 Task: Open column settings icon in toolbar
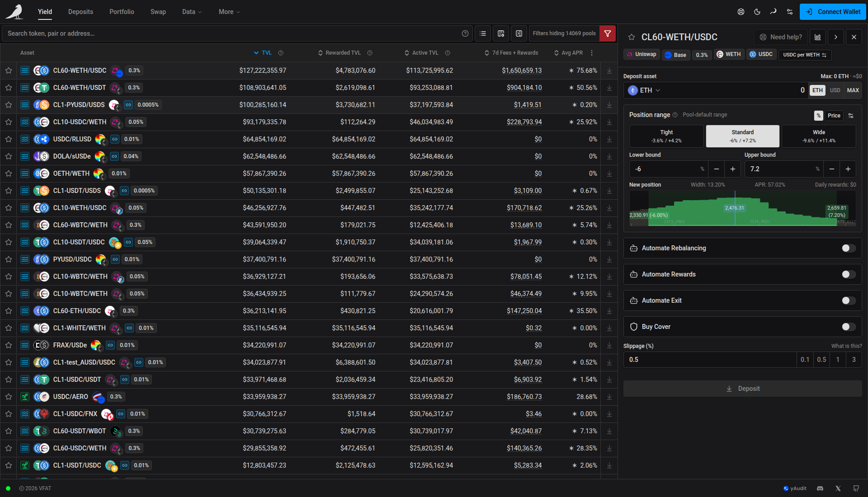[501, 33]
